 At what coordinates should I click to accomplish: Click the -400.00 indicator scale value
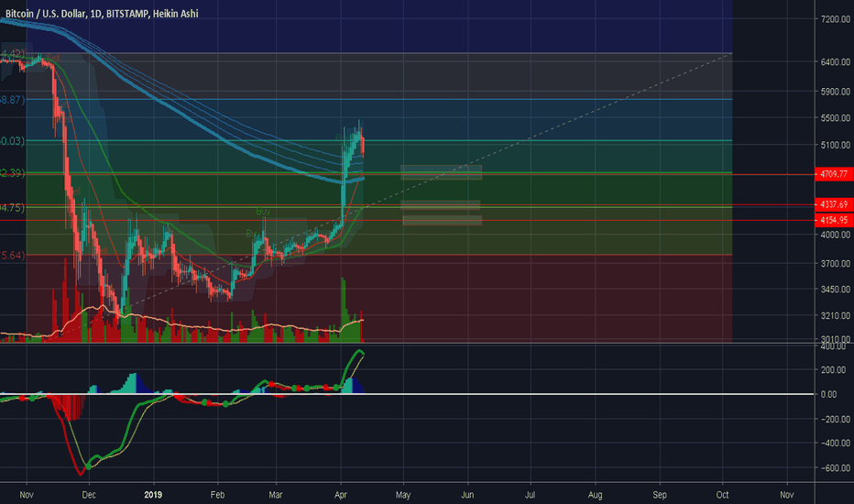coord(835,443)
